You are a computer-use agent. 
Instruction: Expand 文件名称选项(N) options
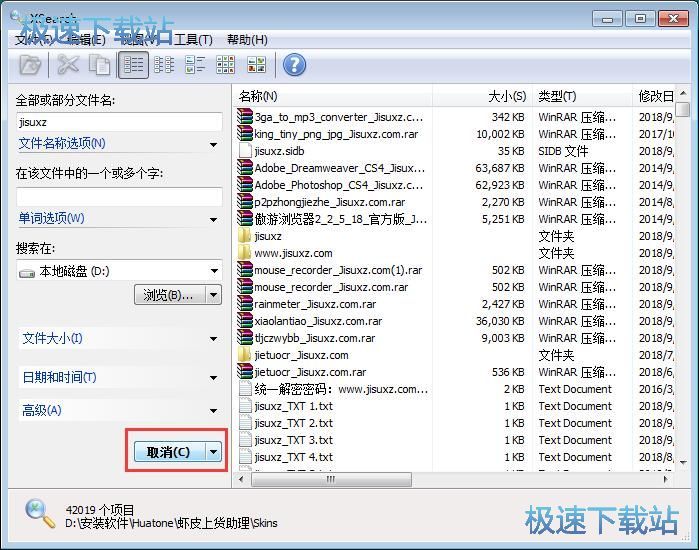point(119,144)
